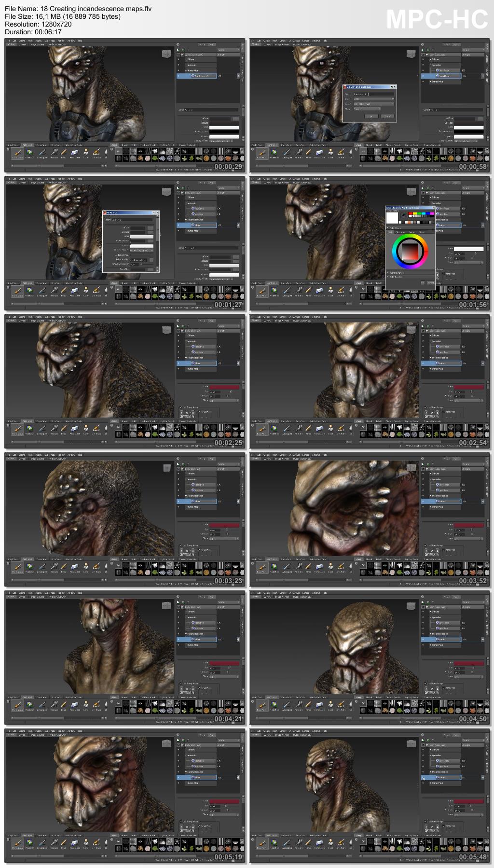Viewport: 494px width, 868px height.
Task: Open Channels dropdown in Create New Paint Layer dialog
Action: pyautogui.click(x=367, y=109)
